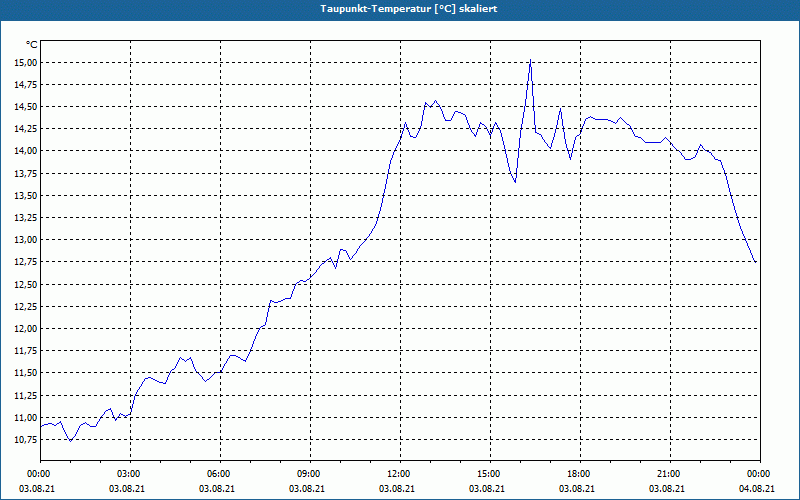Screen dimensions: 800x500
Task: Click the 11,25 y-axis label
Action: tap(26, 395)
